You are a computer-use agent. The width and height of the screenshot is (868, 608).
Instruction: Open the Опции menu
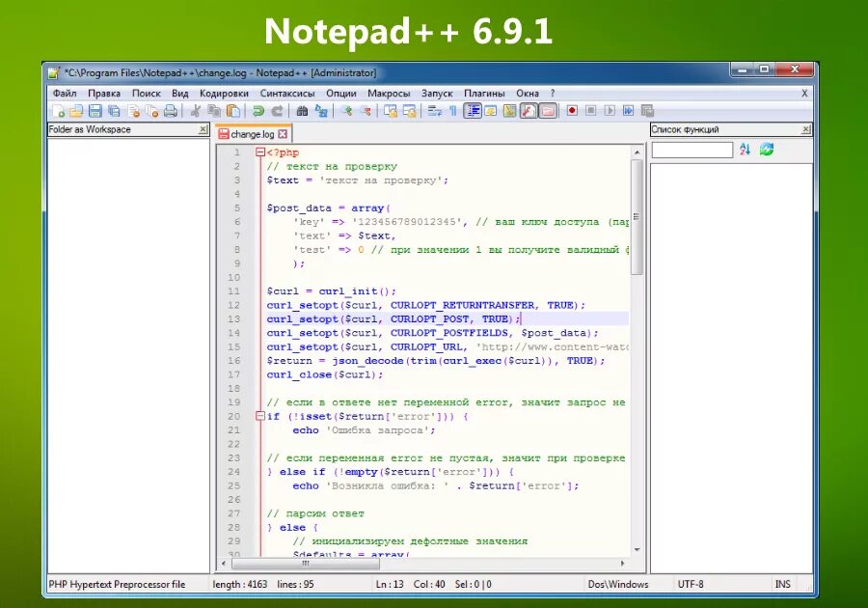(x=341, y=93)
